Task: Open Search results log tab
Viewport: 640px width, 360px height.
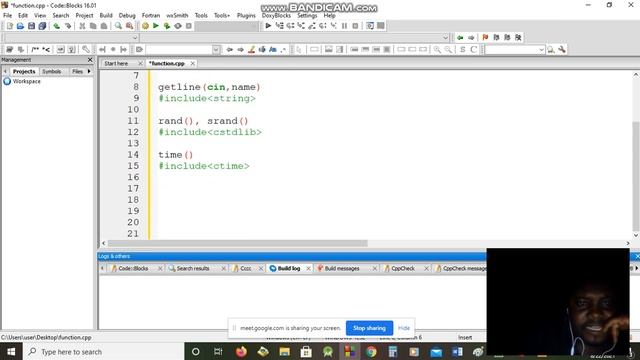Action: [193, 268]
